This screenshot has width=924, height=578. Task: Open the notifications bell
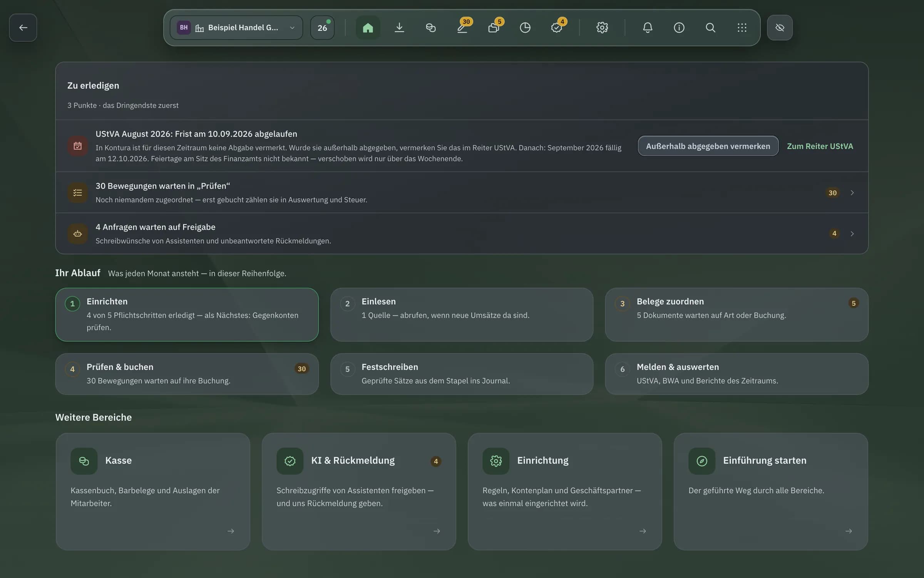[648, 27]
